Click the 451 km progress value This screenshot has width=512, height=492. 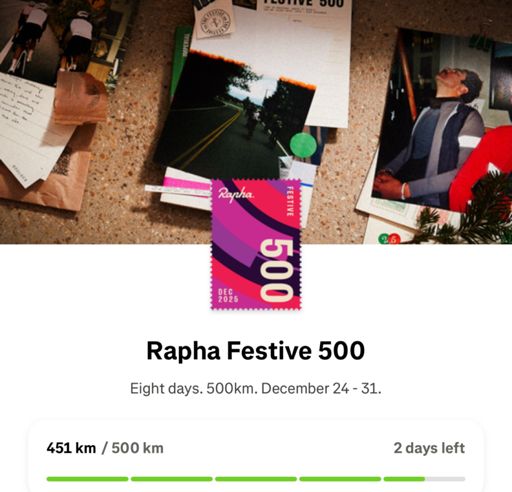(71, 448)
